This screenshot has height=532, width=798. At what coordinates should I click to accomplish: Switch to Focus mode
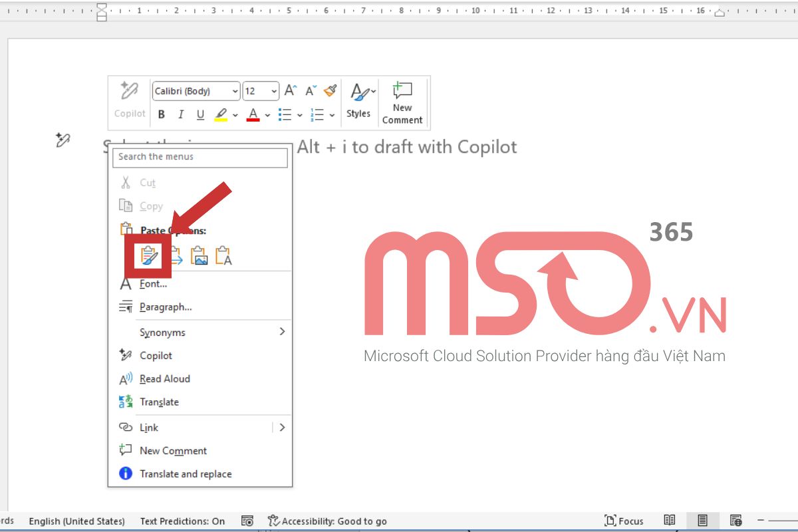tap(624, 521)
